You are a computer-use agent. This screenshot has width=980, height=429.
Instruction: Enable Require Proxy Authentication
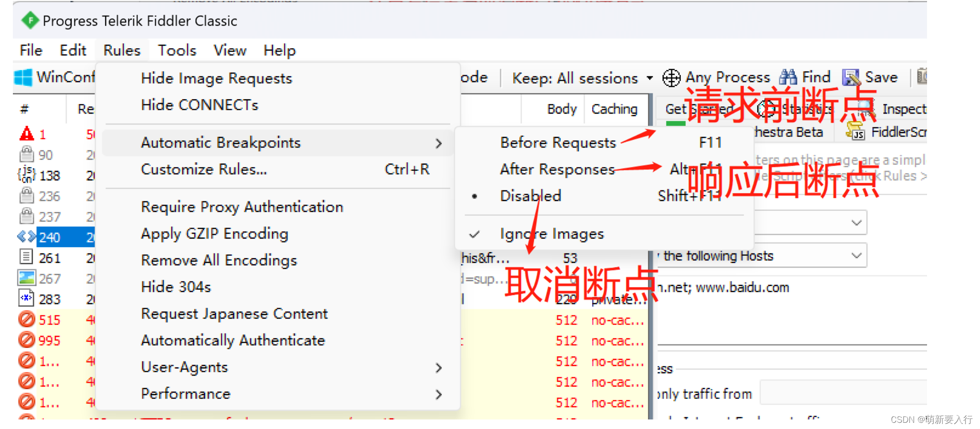tap(242, 207)
